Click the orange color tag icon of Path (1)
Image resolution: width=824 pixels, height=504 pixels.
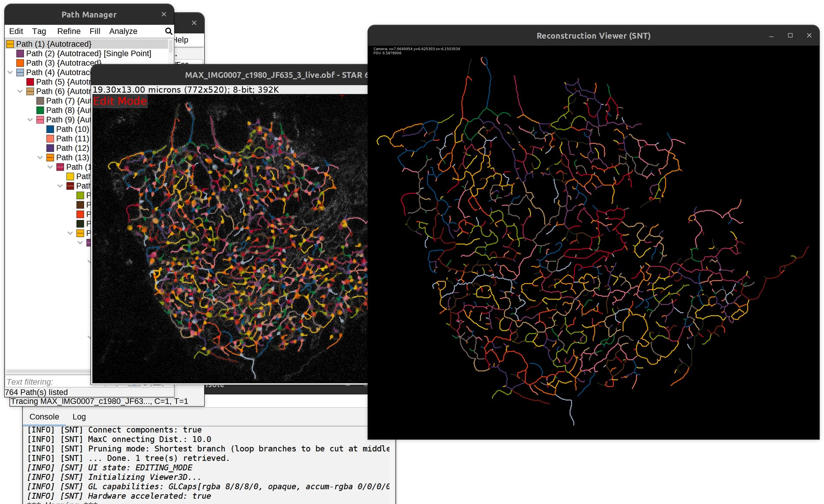[10, 44]
